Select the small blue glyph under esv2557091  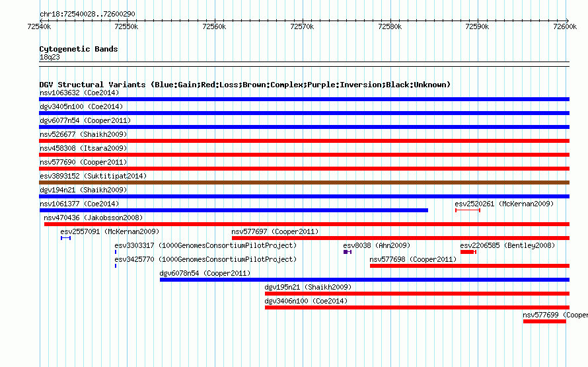(x=65, y=238)
